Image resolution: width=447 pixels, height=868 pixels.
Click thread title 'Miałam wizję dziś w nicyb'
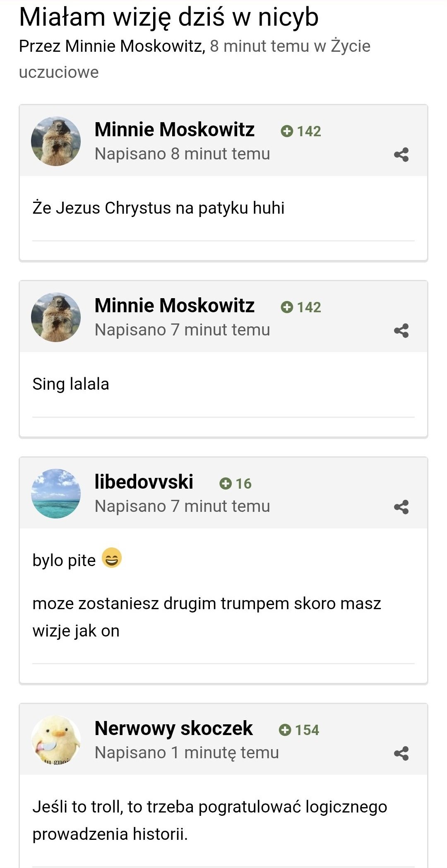(x=169, y=17)
